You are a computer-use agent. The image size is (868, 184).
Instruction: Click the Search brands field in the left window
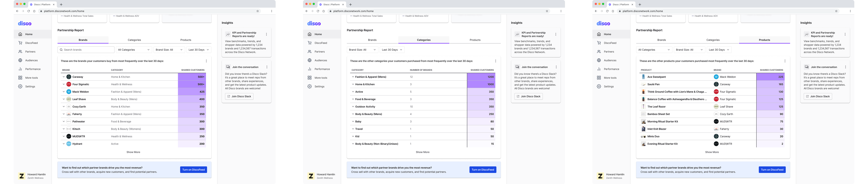point(86,50)
